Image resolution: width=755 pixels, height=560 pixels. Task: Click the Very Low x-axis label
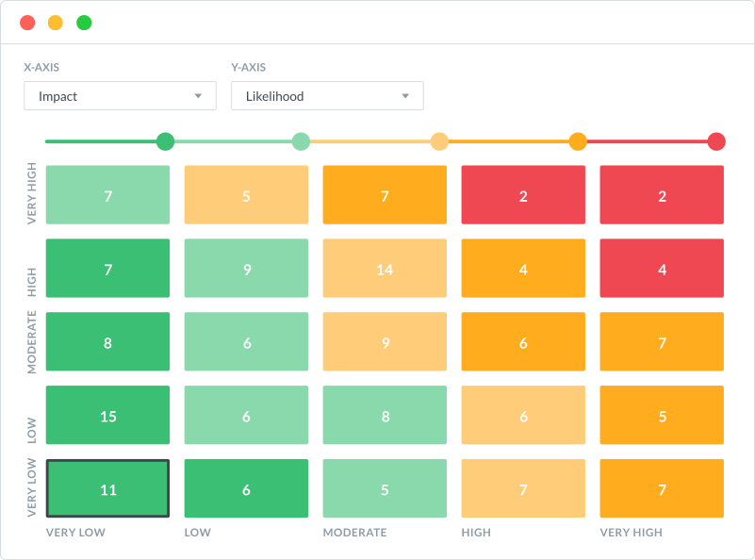coord(74,533)
